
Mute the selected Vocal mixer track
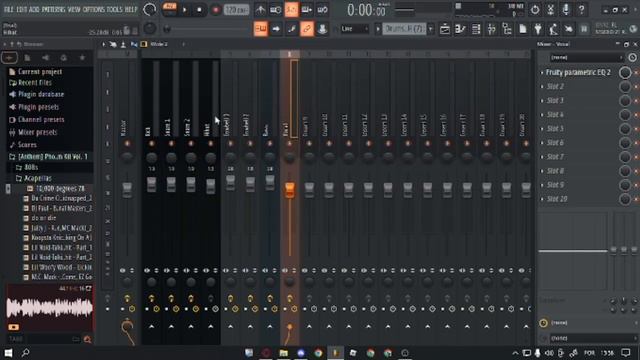(289, 144)
